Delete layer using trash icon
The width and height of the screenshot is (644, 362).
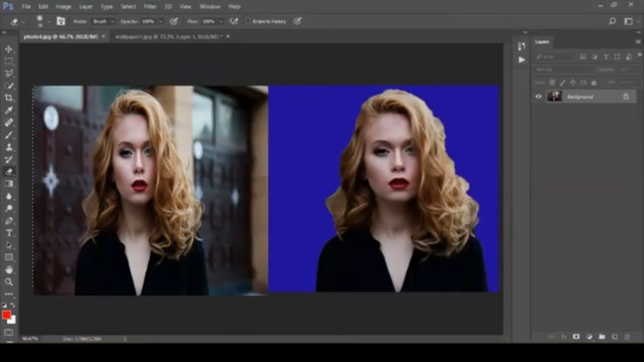pyautogui.click(x=627, y=337)
